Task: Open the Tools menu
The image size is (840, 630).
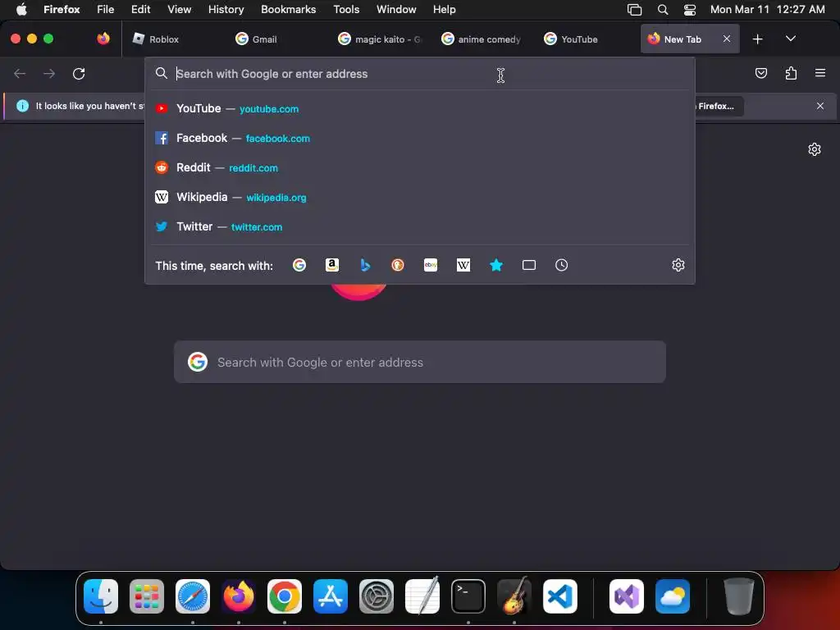Action: tap(346, 9)
